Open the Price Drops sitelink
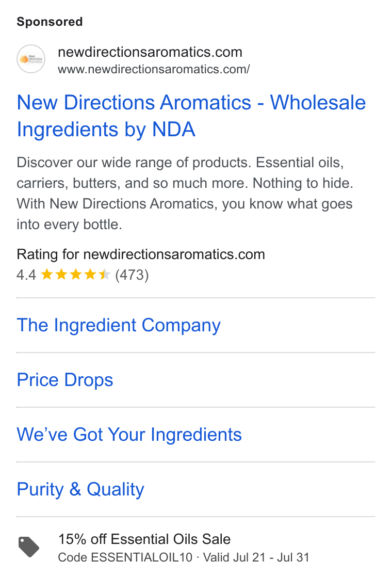 [x=65, y=380]
